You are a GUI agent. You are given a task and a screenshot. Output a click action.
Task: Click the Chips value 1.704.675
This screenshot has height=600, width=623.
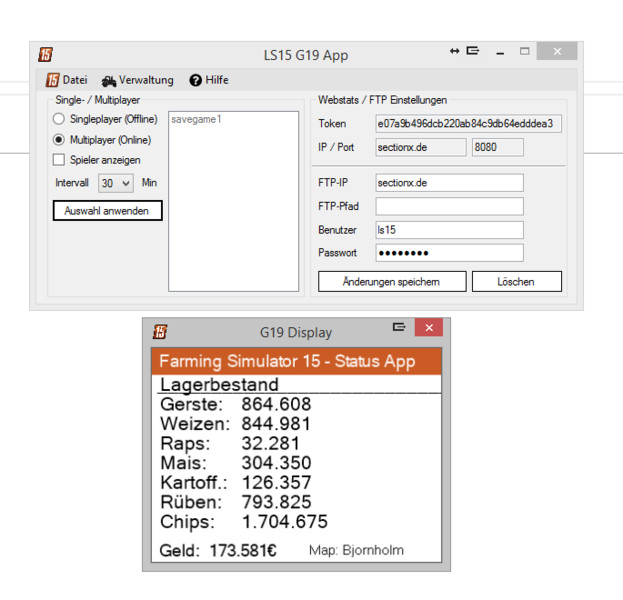285,522
